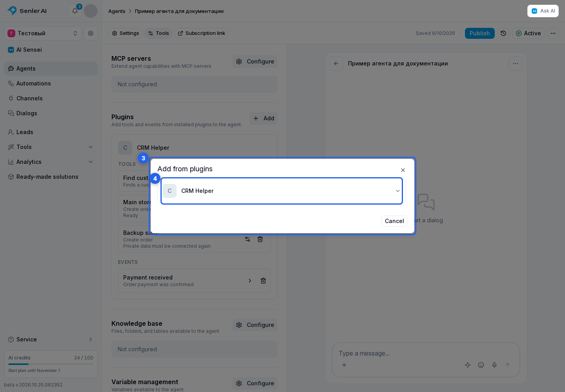Go back using chat preview arrow
Image resolution: width=565 pixels, height=392 pixels.
click(x=336, y=64)
